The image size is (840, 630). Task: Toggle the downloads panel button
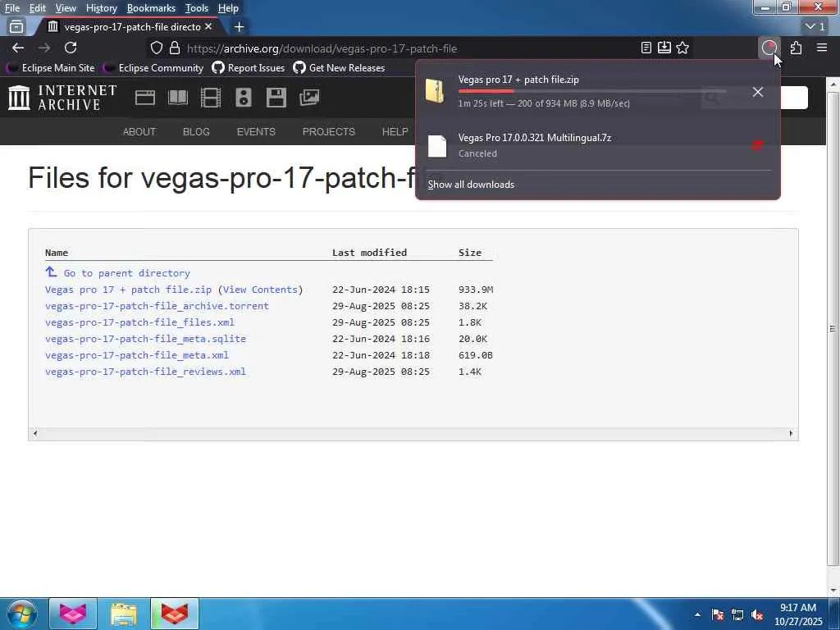[769, 48]
